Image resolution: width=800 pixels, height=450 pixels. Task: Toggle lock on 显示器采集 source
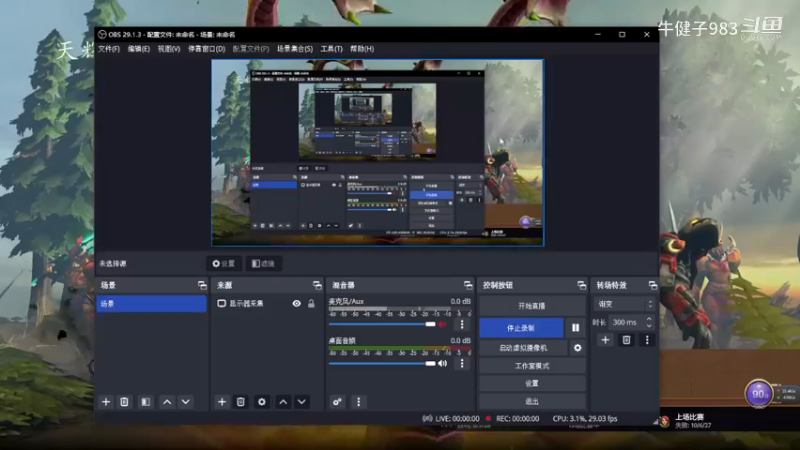pyautogui.click(x=311, y=304)
